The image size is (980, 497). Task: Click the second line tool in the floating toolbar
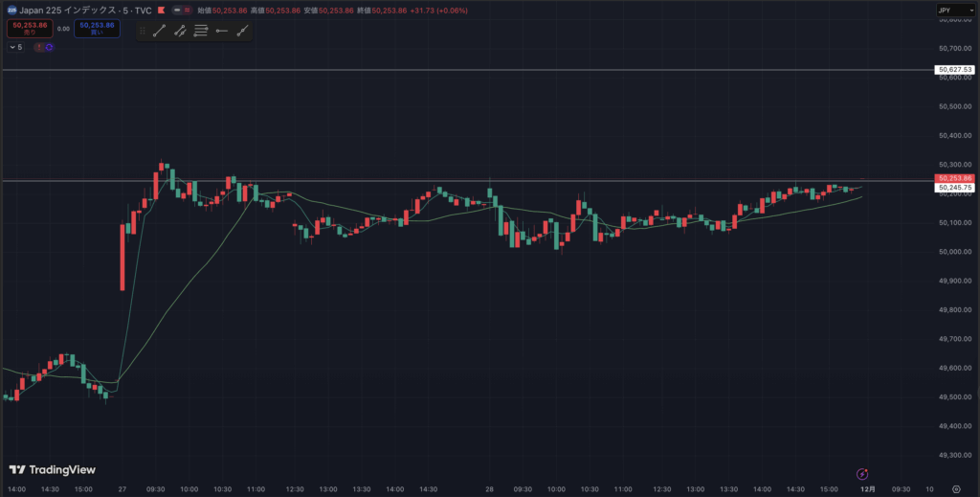pos(180,31)
